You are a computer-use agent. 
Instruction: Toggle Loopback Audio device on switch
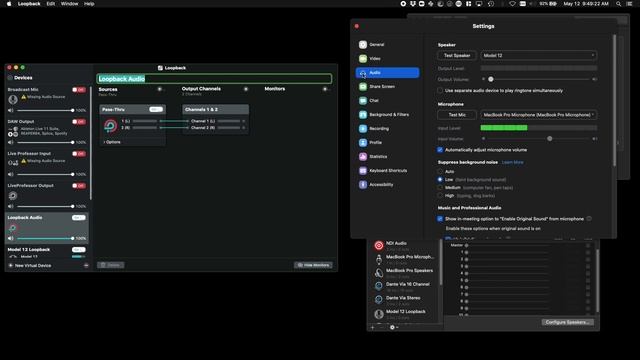point(79,218)
